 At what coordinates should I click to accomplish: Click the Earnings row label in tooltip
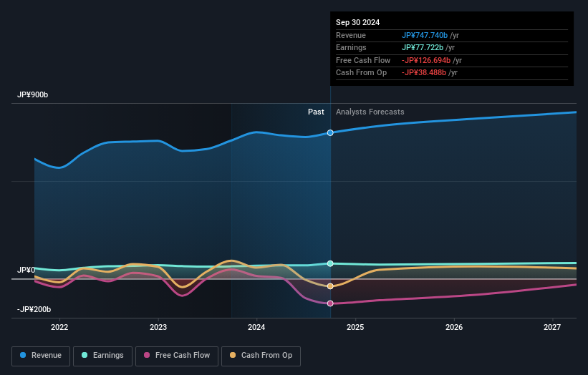[352, 47]
